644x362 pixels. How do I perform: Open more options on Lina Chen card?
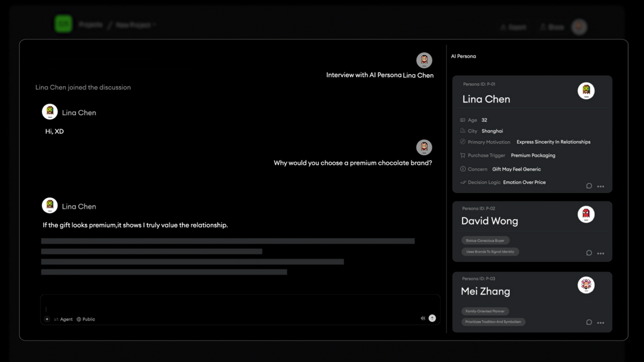point(601,186)
